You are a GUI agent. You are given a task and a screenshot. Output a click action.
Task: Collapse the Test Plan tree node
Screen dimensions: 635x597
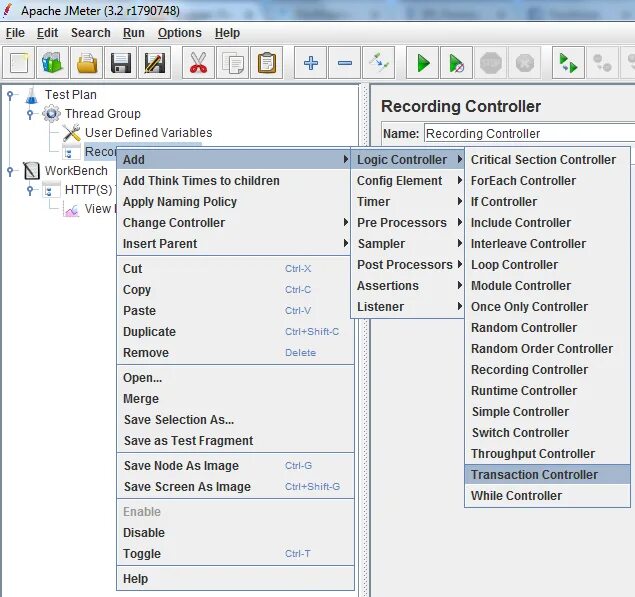point(11,95)
